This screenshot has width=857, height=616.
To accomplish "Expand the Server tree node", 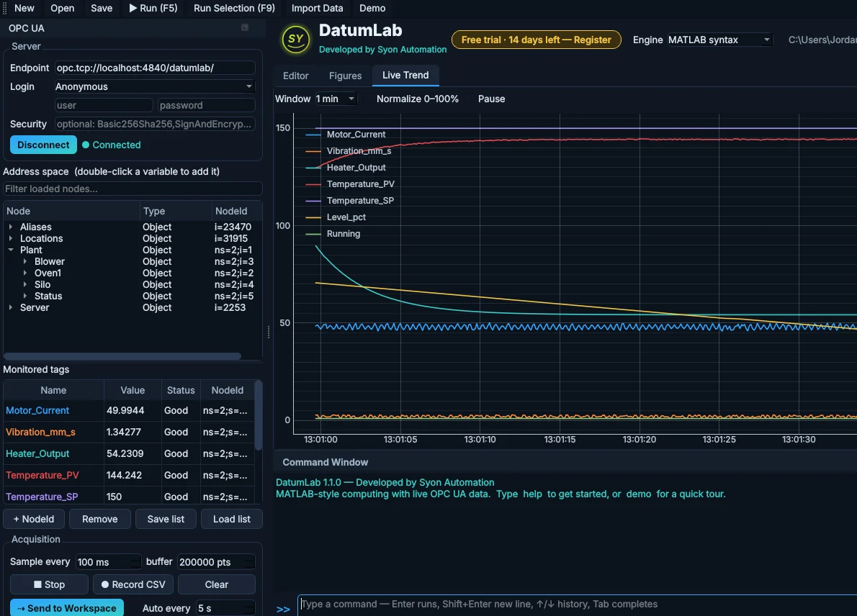I will pos(10,307).
